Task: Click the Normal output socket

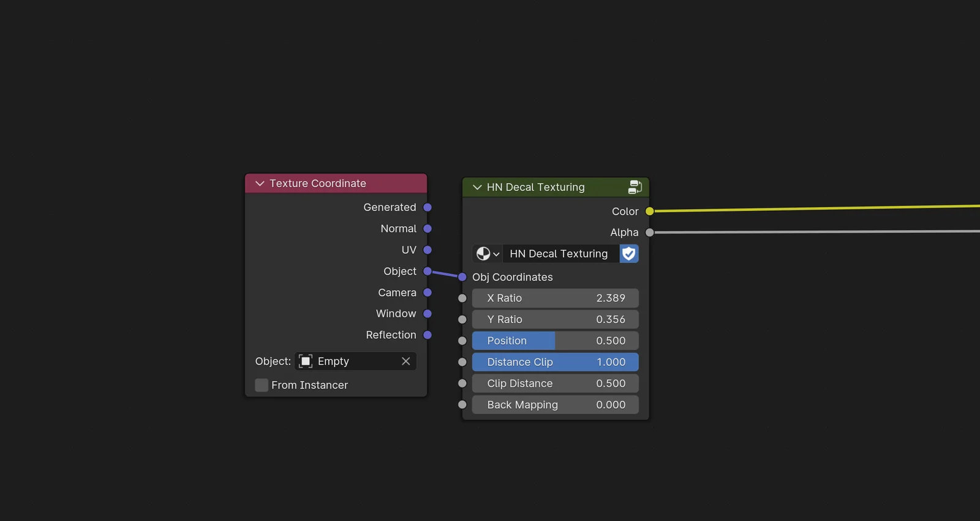Action: (x=428, y=229)
